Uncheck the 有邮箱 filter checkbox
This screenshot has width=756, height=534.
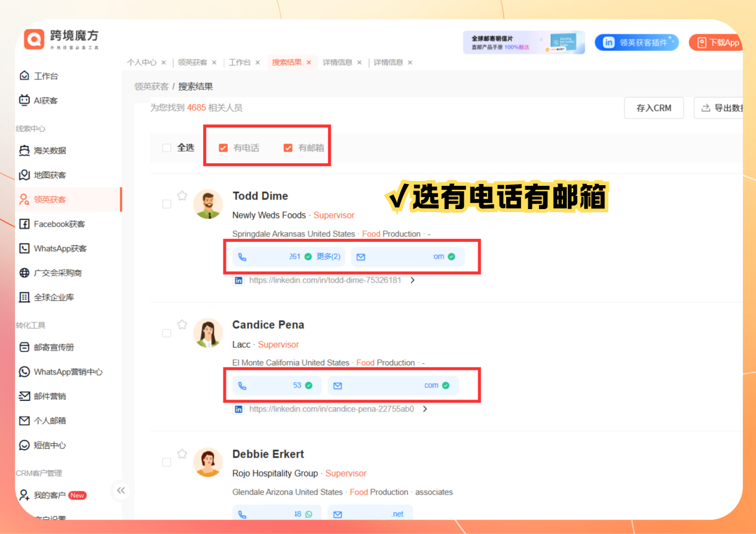coord(288,148)
